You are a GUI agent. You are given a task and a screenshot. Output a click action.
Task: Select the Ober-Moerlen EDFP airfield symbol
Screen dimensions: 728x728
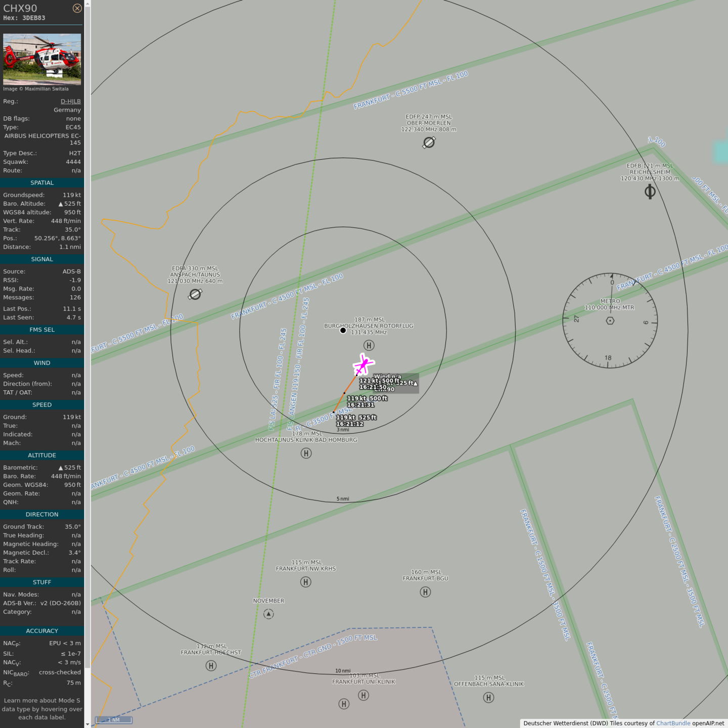pyautogui.click(x=429, y=143)
